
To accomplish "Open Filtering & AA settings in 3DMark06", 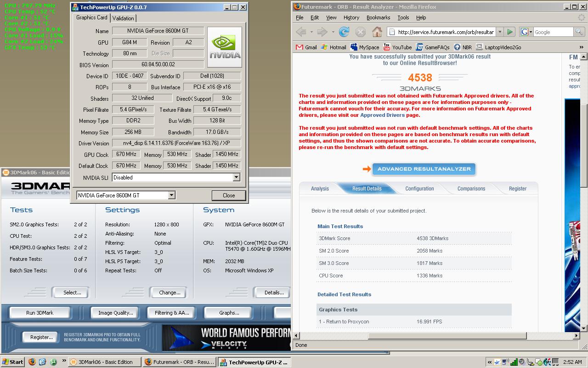I will point(172,313).
